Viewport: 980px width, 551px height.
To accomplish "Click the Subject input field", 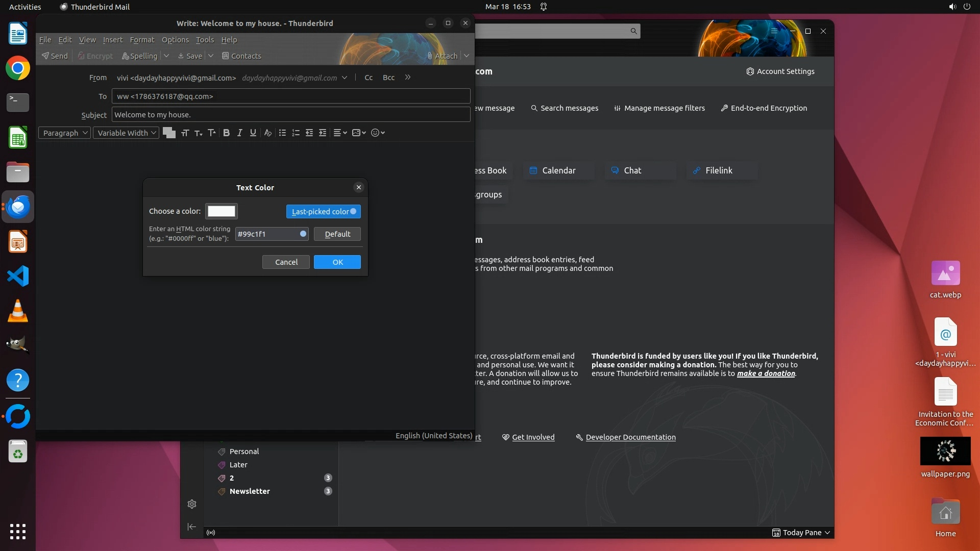I will (291, 115).
